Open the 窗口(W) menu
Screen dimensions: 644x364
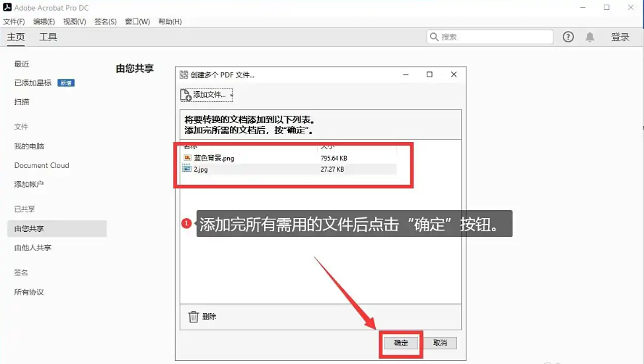coord(137,22)
